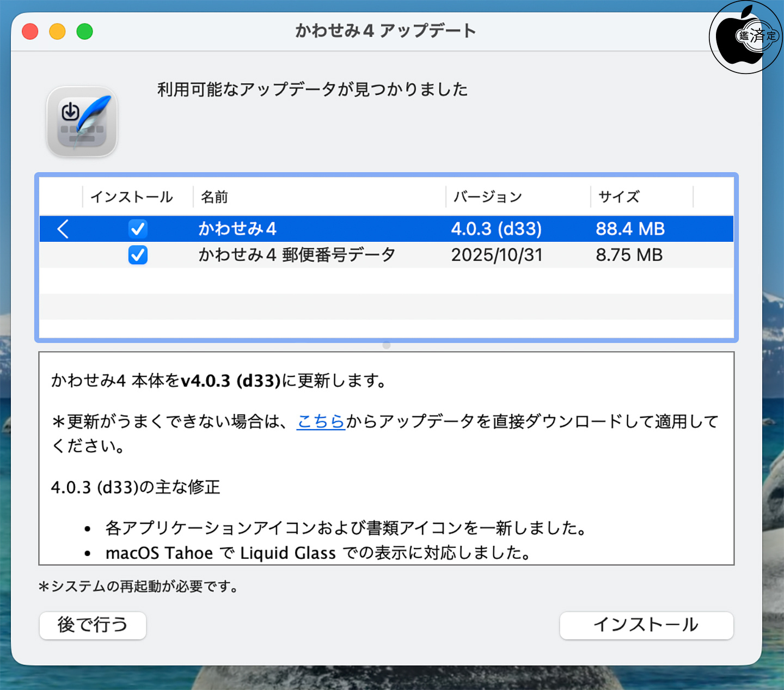Sort by the サイズ column header

point(619,197)
